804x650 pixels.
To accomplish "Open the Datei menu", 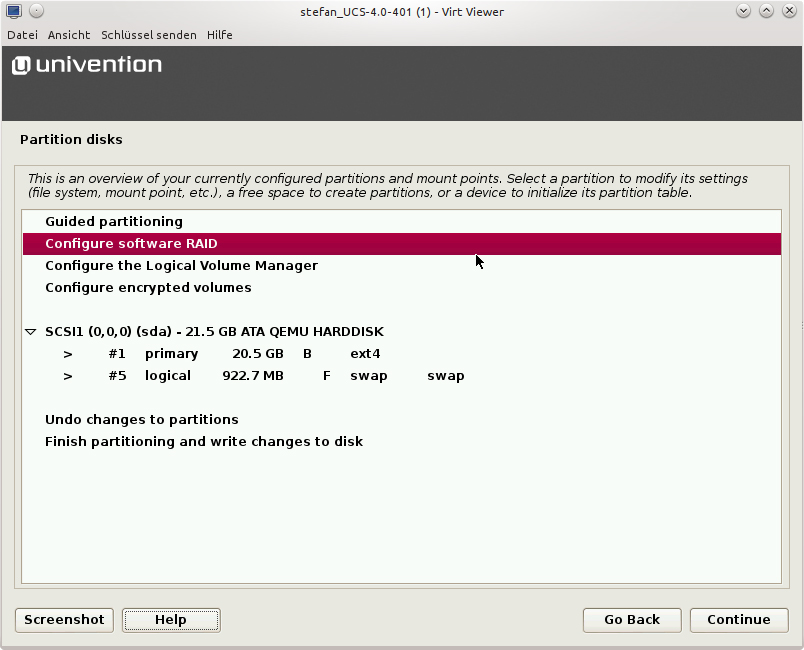I will pyautogui.click(x=22, y=35).
